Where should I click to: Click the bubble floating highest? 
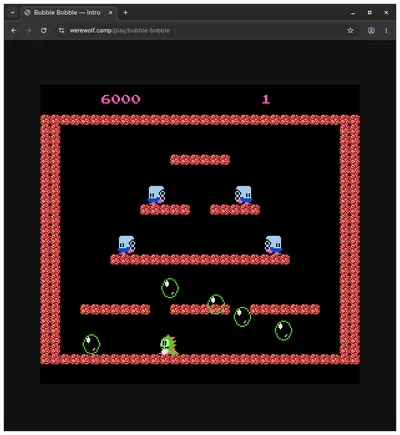point(170,288)
